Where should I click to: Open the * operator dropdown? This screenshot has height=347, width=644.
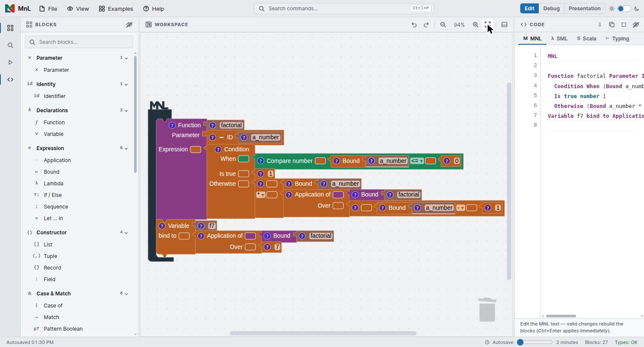261,195
